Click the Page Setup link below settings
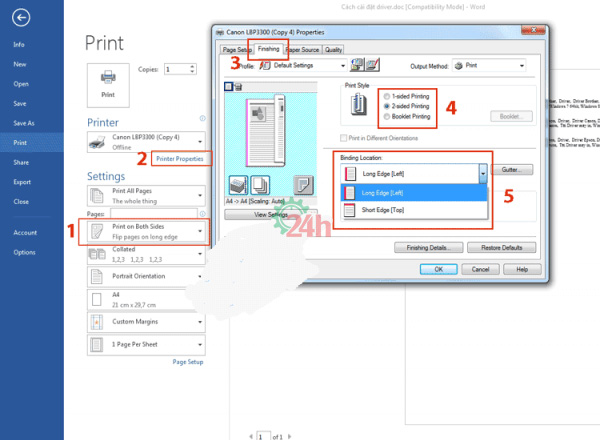This screenshot has width=600, height=440. click(188, 362)
